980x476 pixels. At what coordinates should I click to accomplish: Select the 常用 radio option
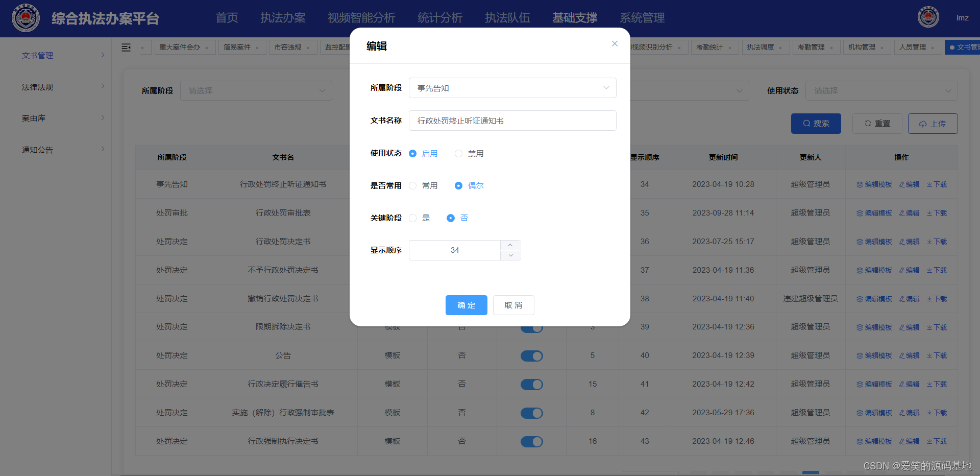pos(423,185)
